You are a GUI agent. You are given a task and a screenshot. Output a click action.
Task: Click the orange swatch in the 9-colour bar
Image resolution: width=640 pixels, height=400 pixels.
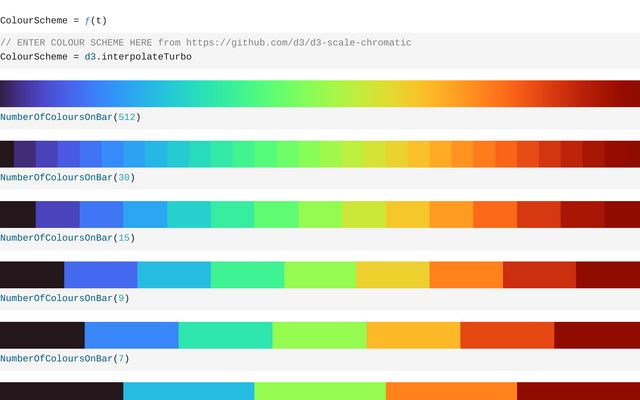coord(466,275)
